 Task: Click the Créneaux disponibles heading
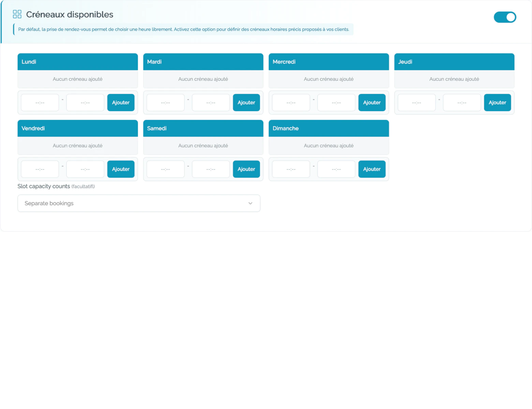70,14
